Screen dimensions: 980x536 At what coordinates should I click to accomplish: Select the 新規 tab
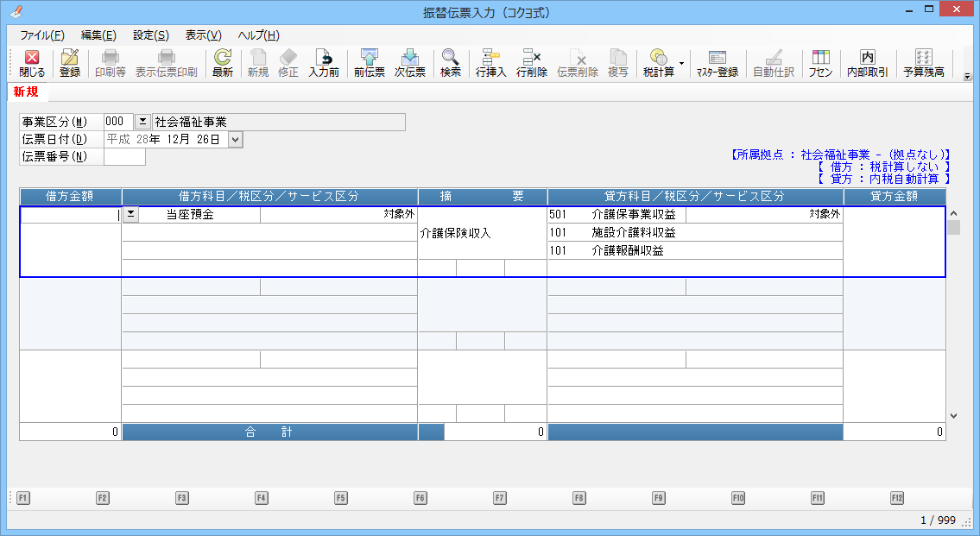(25, 91)
